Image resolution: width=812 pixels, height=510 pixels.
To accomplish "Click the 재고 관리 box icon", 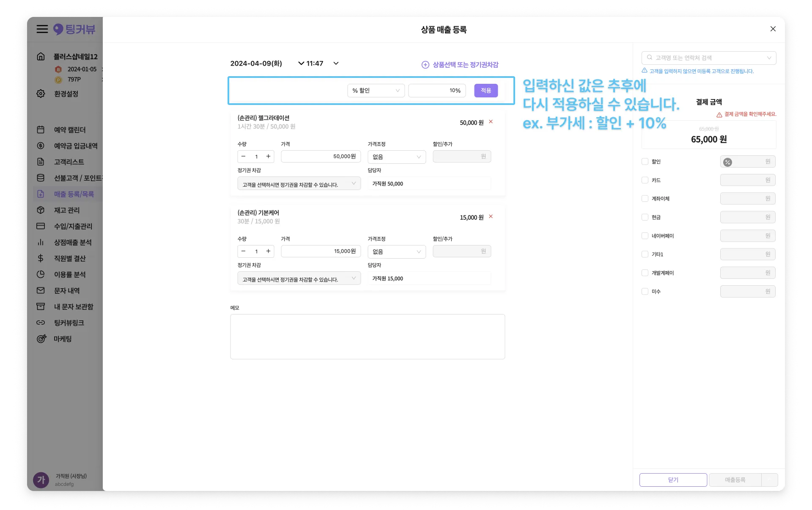I will (x=41, y=210).
